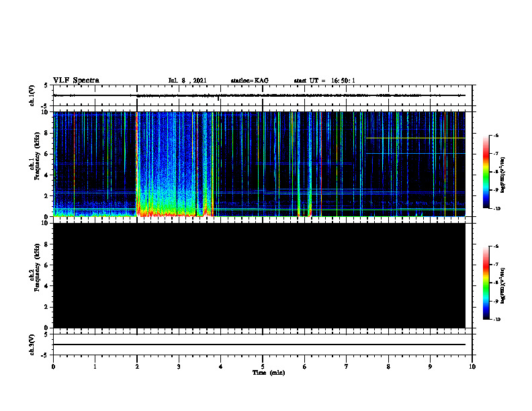The height and width of the screenshot is (411, 532).
Task: Click the ch.2 "Frequency (kHz)" axis label
Action: 37,267
